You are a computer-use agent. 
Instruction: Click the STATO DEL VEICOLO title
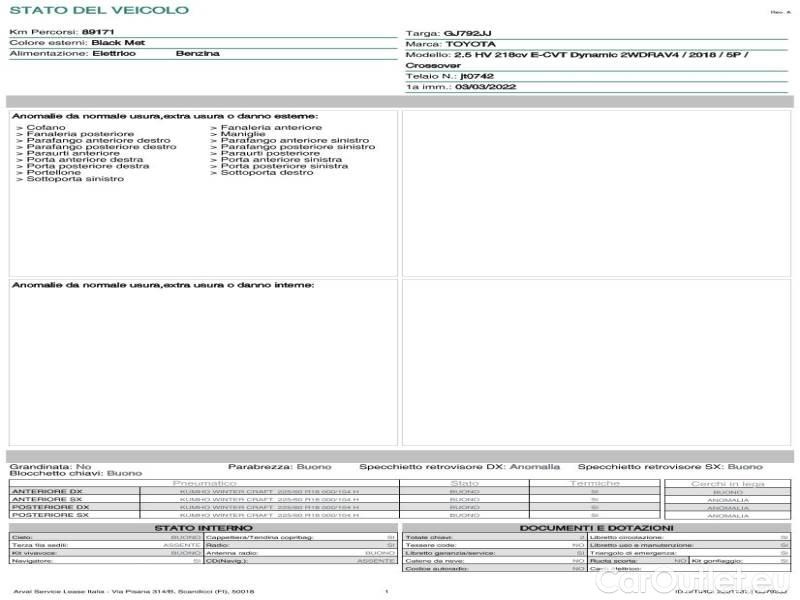click(x=98, y=10)
